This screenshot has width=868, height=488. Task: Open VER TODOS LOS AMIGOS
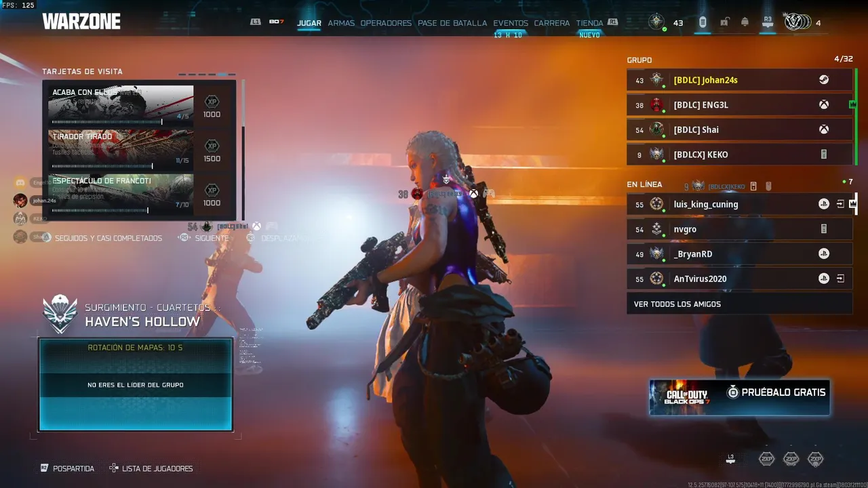(739, 304)
